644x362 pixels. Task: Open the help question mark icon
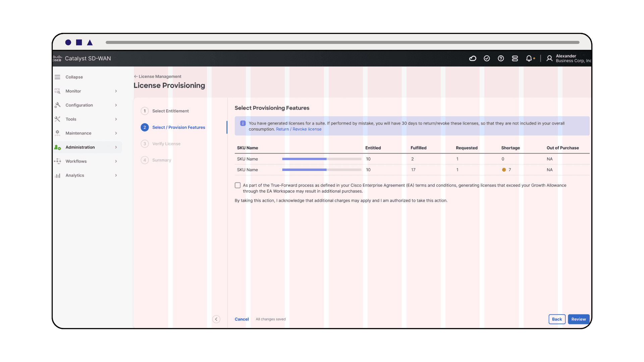click(x=501, y=58)
